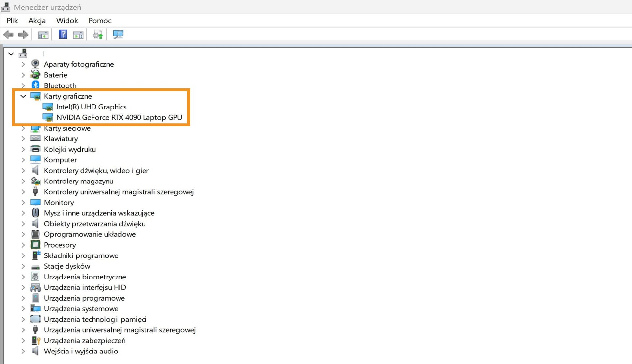
Task: Expand Wejścia i wyjścia audio
Action: [23, 351]
